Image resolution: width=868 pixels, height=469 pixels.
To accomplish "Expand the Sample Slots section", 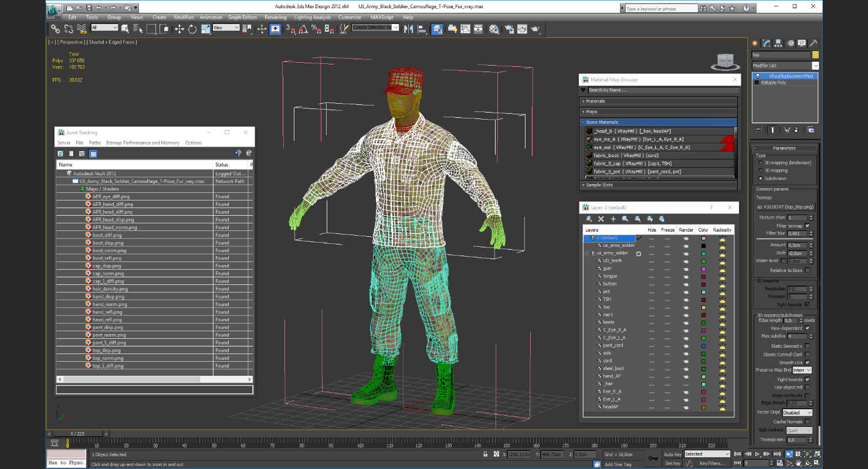I will (x=658, y=185).
